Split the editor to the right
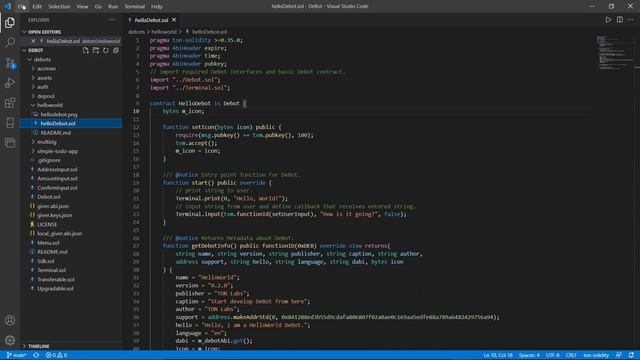The image size is (640, 360). coord(620,20)
